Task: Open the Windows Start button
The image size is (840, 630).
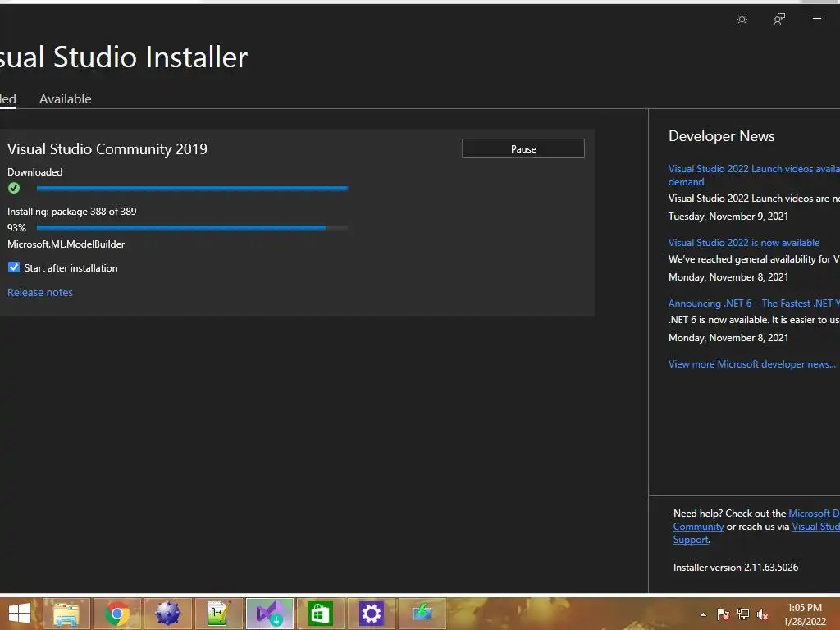Action: point(20,614)
